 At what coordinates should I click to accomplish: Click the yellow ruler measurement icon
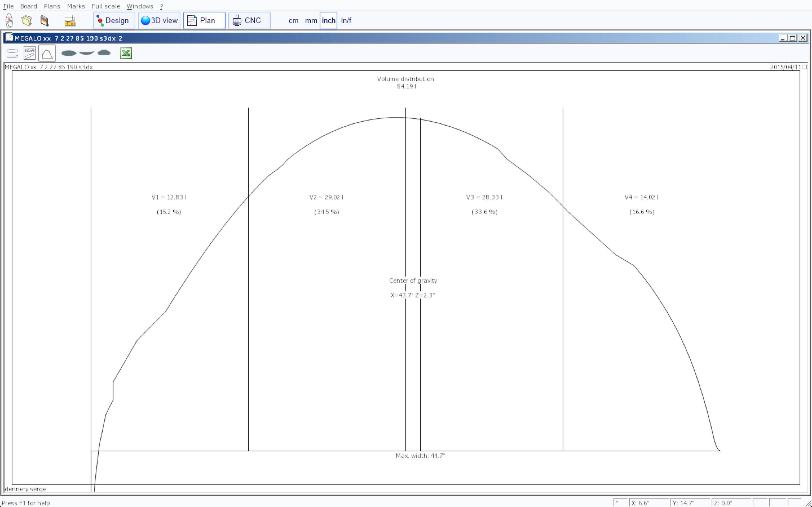coord(70,21)
